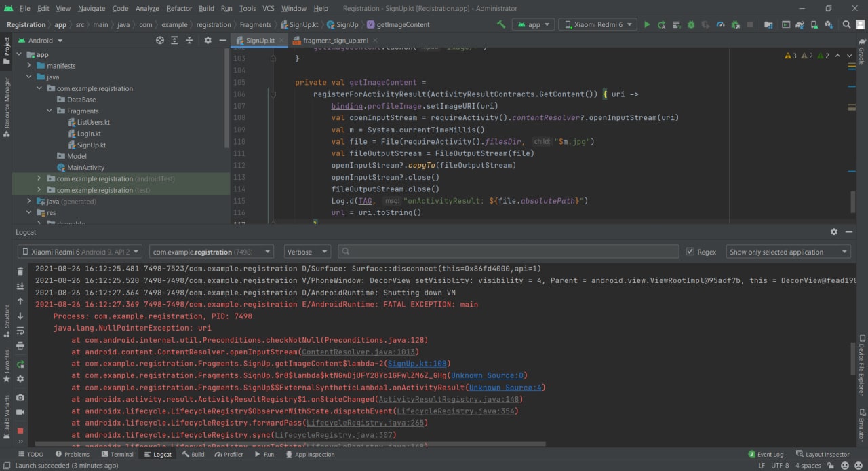
Task: Open ActivityResultRegistry.java:148 stack link
Action: [x=449, y=399]
